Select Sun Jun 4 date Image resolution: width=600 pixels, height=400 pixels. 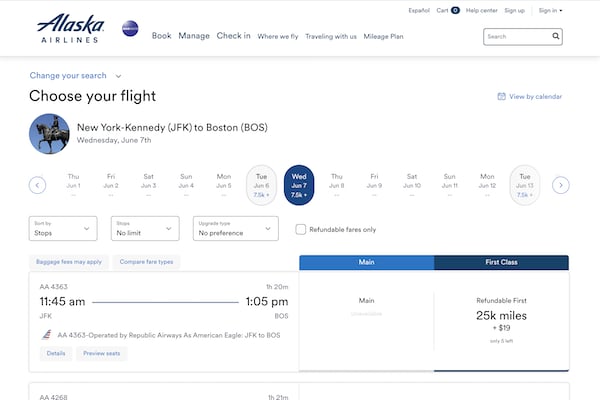tap(186, 185)
